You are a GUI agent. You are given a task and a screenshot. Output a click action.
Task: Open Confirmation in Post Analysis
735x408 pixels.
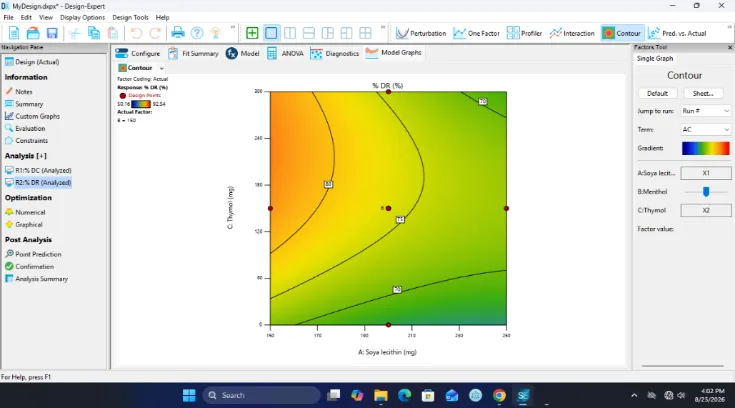pyautogui.click(x=30, y=266)
